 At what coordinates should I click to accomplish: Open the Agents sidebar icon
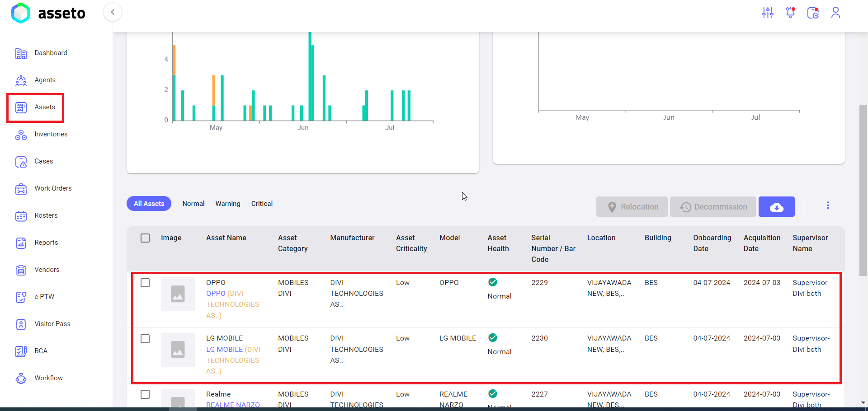coord(21,80)
